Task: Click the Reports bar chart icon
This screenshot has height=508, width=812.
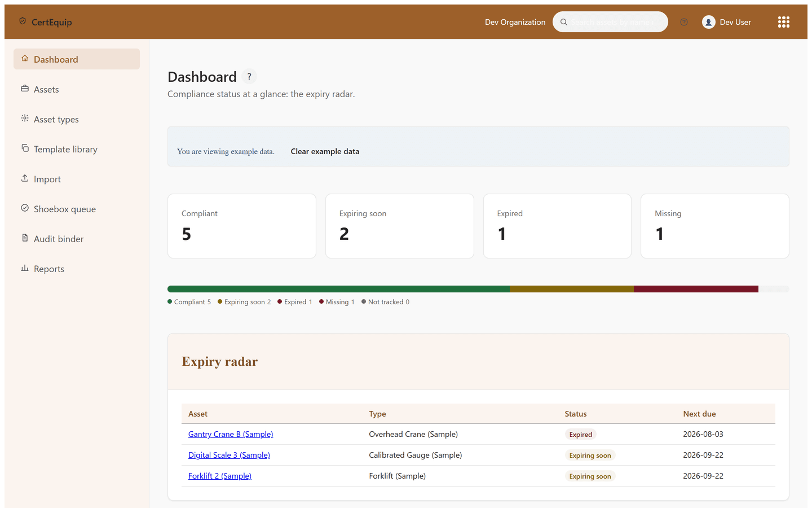Action: [25, 268]
